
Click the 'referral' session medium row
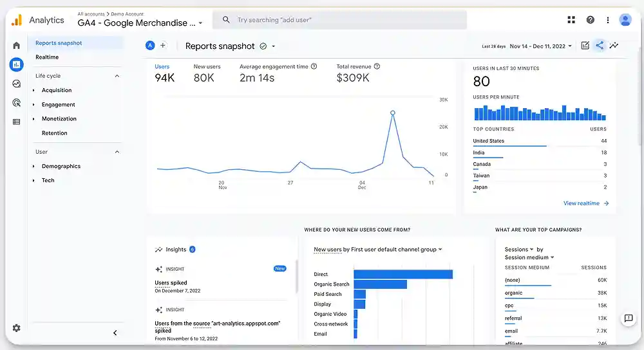556,319
